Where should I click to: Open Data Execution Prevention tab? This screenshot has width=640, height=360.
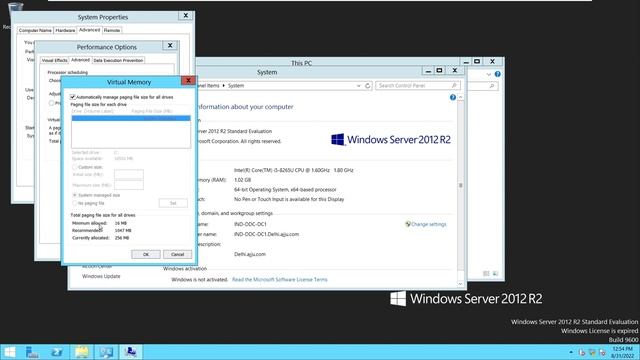pyautogui.click(x=118, y=60)
